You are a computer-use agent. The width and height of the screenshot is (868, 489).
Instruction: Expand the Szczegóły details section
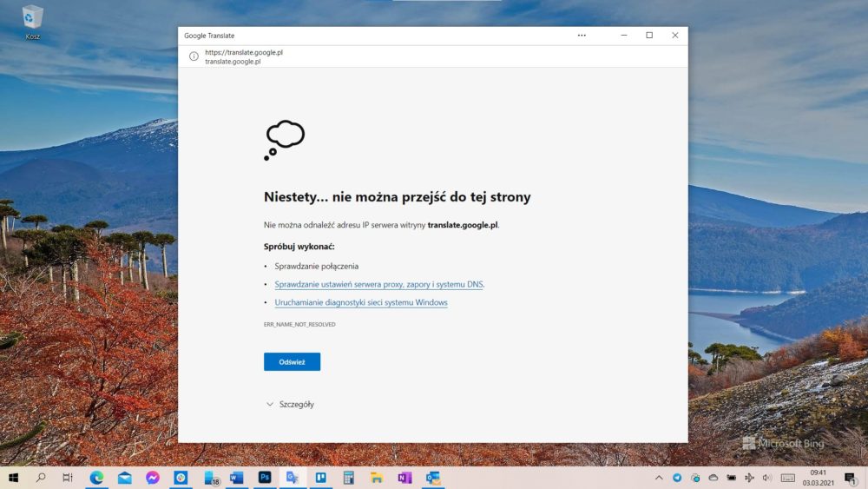tap(290, 404)
